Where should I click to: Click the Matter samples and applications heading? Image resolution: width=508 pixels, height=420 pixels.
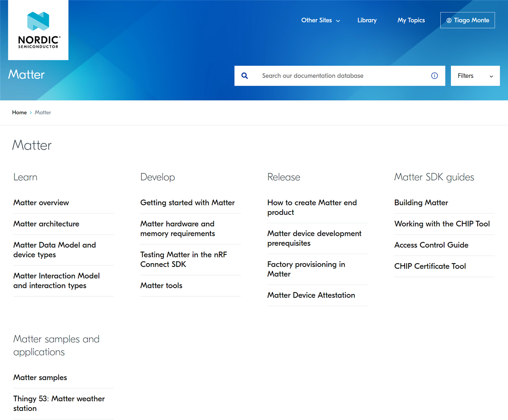(56, 345)
